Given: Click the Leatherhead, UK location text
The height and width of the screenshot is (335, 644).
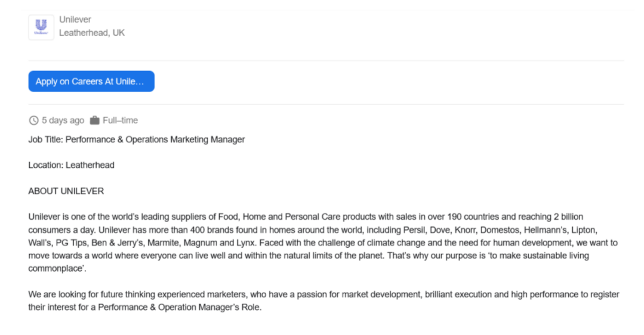Looking at the screenshot, I should pyautogui.click(x=91, y=32).
